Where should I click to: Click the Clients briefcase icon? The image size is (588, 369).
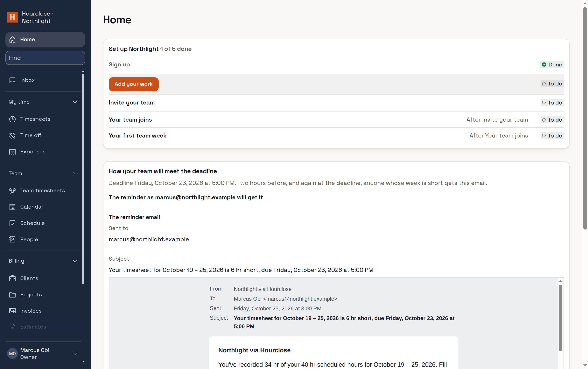pos(12,278)
